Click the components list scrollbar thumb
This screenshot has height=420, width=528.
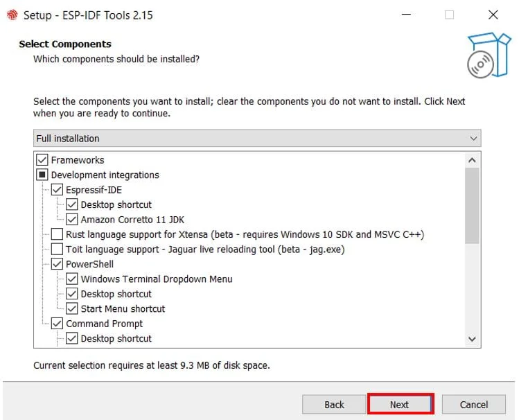[x=472, y=206]
